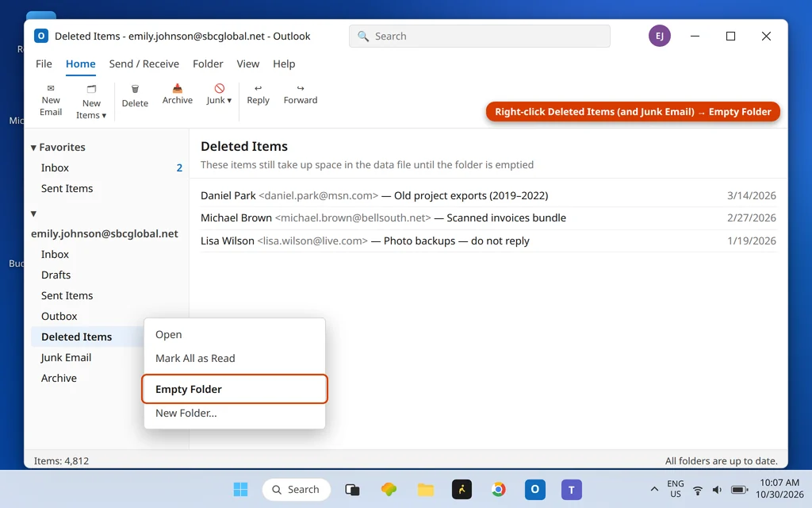Open the Junk dropdown in ribbon
This screenshot has height=508, width=812.
pos(219,95)
